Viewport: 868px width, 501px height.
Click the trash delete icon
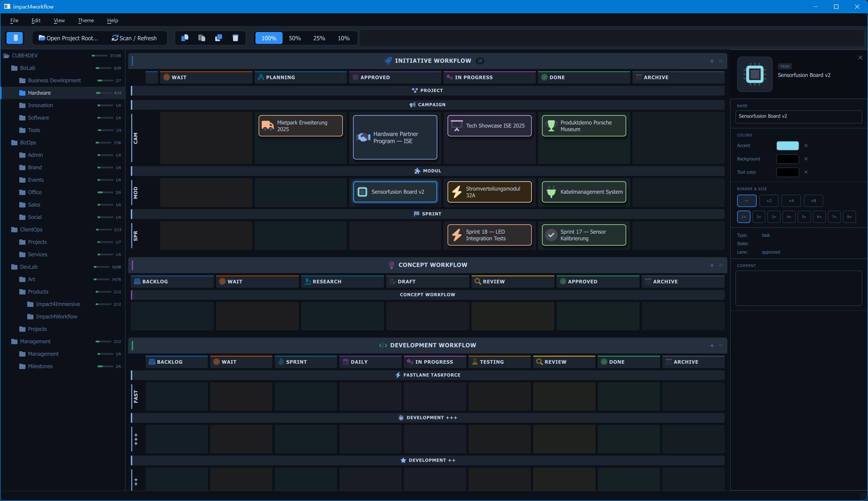(235, 38)
